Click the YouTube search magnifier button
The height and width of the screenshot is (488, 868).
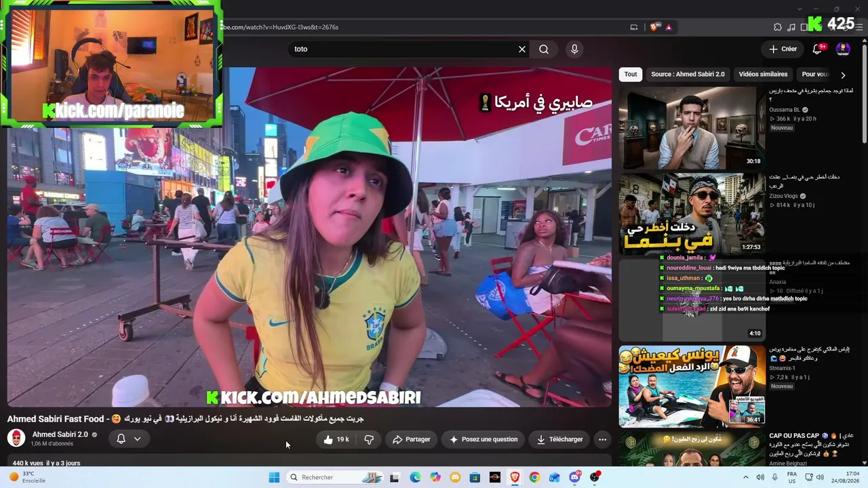click(544, 49)
